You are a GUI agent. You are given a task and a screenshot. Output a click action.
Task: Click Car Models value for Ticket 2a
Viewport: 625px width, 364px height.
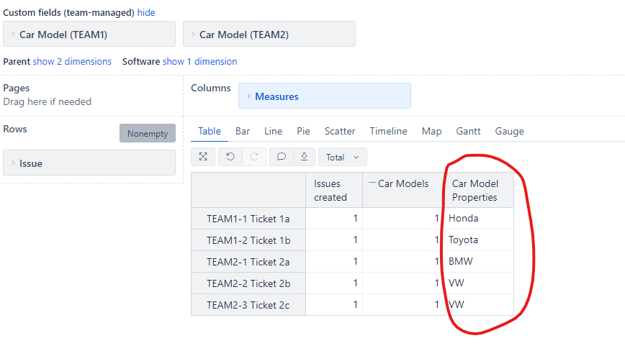point(403,261)
